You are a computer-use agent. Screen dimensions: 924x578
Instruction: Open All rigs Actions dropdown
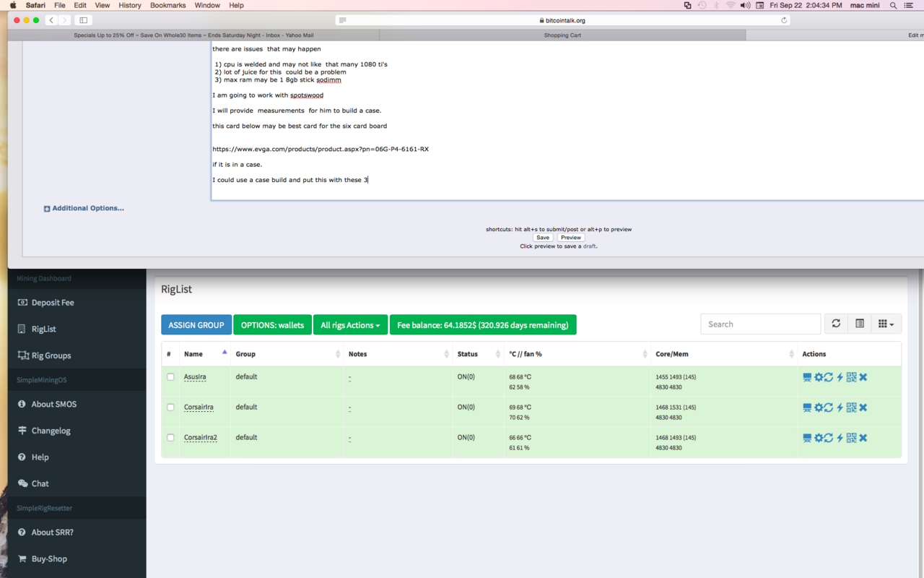coord(350,325)
